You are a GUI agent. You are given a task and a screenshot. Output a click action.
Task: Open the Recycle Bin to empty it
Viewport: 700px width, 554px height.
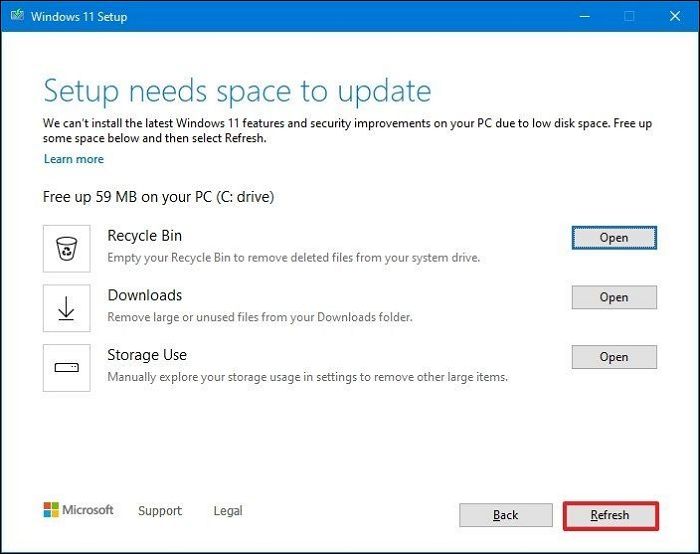point(614,237)
